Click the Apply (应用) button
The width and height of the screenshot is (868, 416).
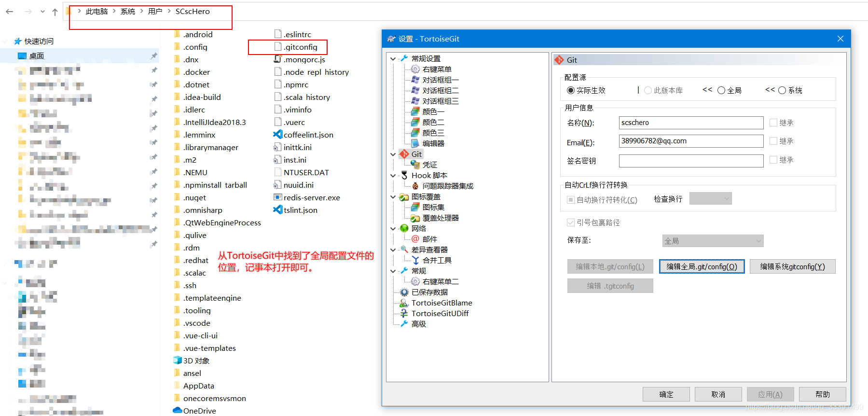(x=770, y=394)
